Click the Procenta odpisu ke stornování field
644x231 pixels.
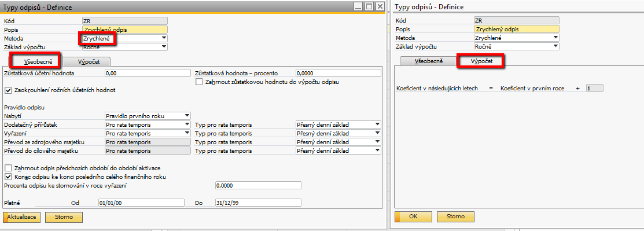(x=258, y=185)
